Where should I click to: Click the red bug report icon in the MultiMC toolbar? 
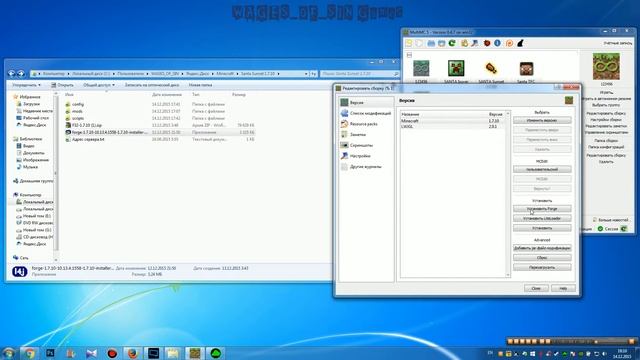[487, 43]
